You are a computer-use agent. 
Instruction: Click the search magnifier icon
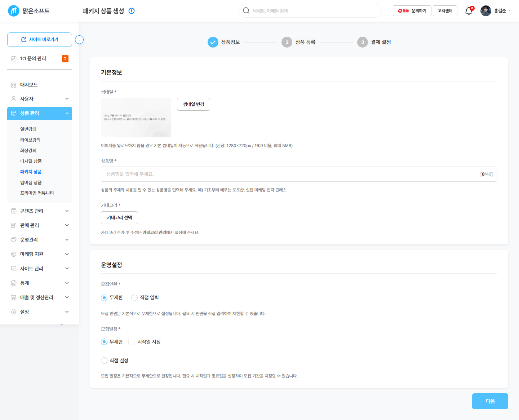[246, 10]
